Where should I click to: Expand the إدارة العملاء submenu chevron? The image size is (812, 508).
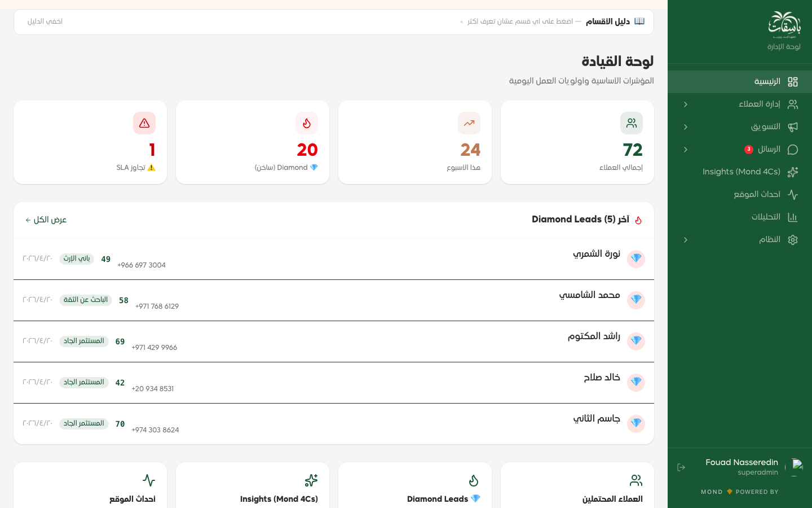[x=686, y=104]
